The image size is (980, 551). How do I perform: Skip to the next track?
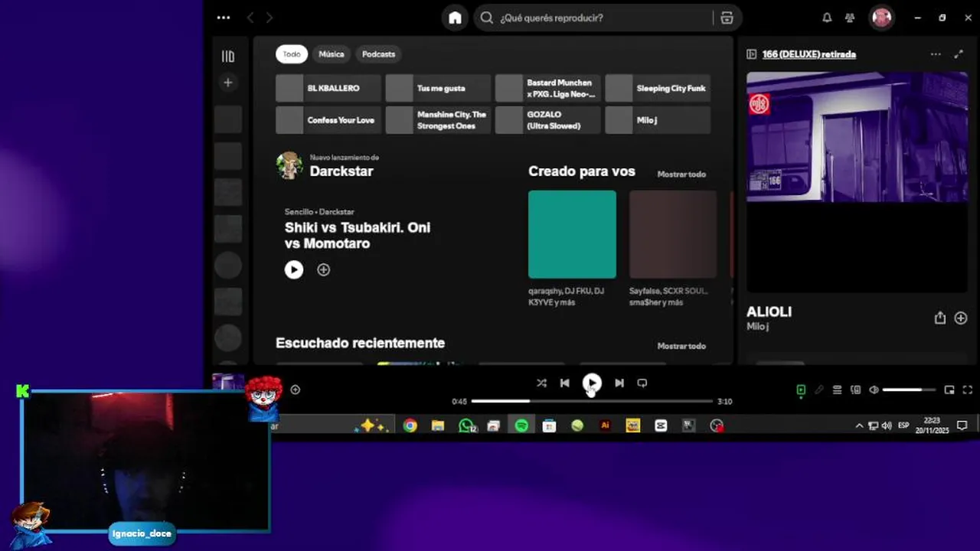pos(619,383)
